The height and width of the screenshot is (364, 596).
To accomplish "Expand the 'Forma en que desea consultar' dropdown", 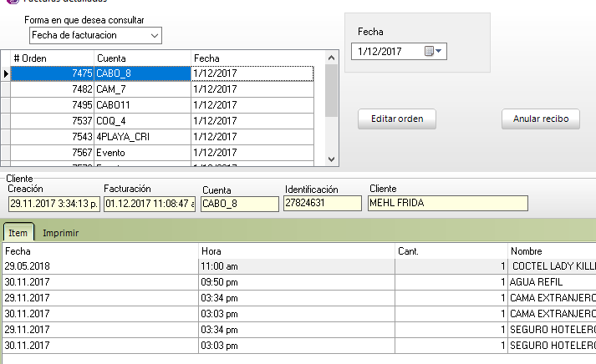I will (154, 35).
